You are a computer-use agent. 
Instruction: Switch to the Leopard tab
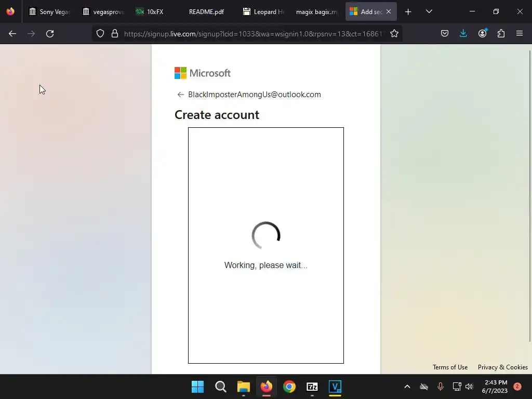click(x=264, y=11)
